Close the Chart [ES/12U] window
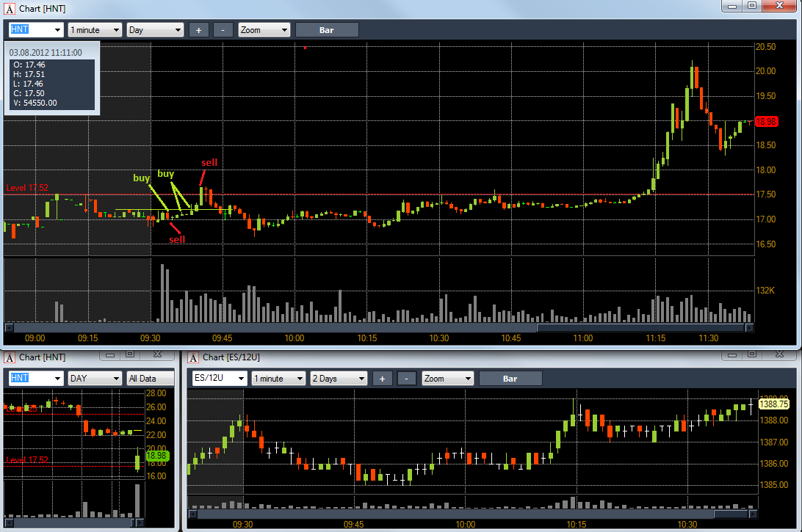Image resolution: width=802 pixels, height=532 pixels. click(779, 354)
